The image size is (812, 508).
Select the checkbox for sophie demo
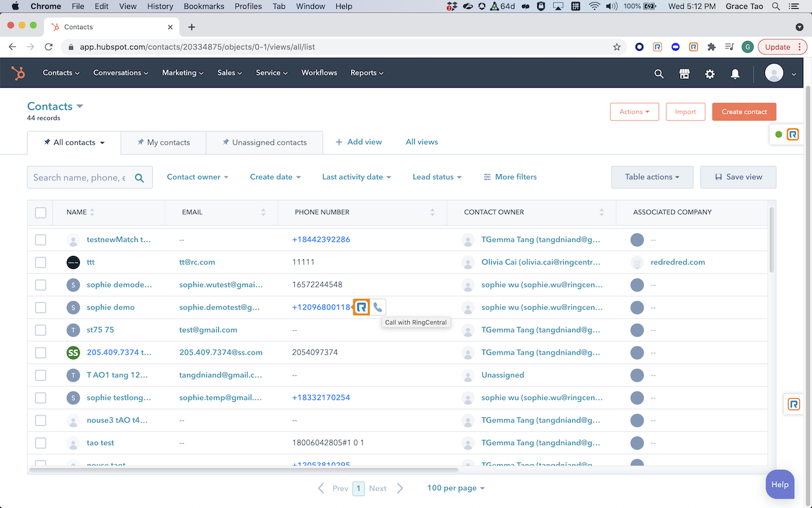pos(41,307)
